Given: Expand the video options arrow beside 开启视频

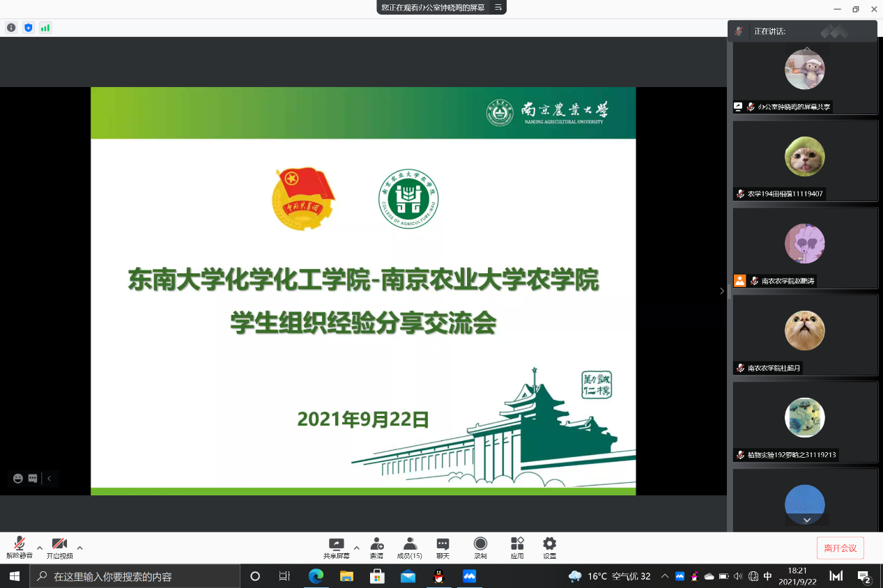Looking at the screenshot, I should pos(80,548).
